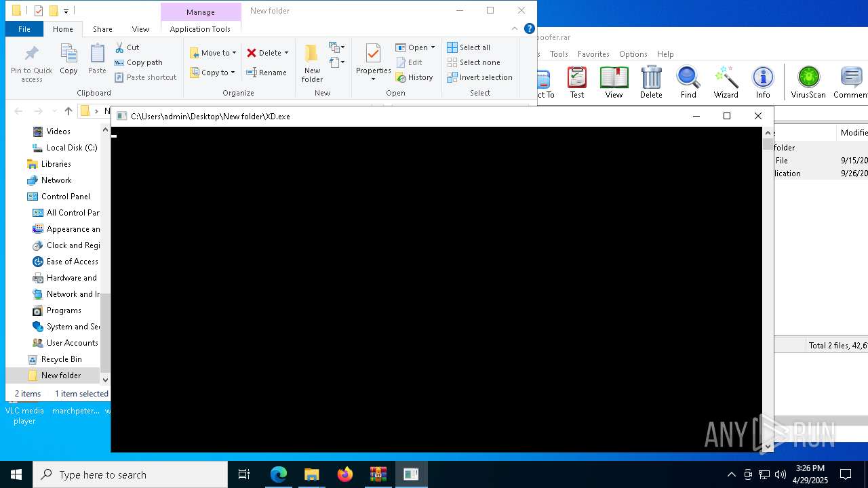The width and height of the screenshot is (868, 488).
Task: Collapse the File Explorer ribbon
Action: (515, 28)
